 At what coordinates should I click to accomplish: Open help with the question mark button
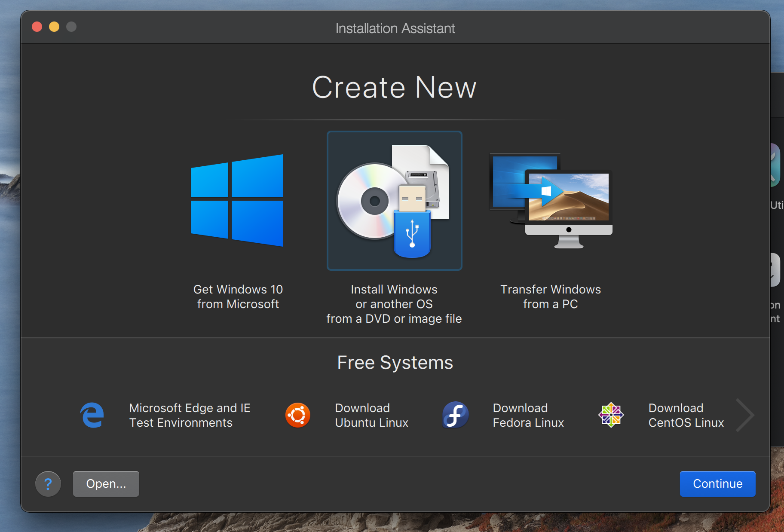pyautogui.click(x=48, y=484)
